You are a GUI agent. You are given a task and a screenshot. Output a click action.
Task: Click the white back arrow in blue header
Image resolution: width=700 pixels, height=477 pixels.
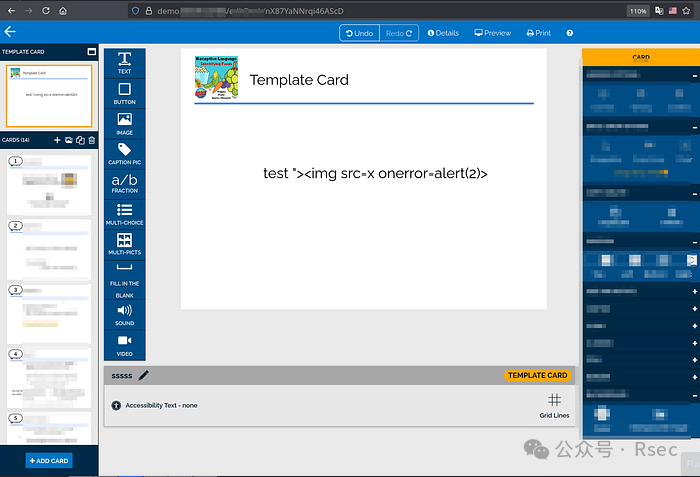pyautogui.click(x=10, y=32)
